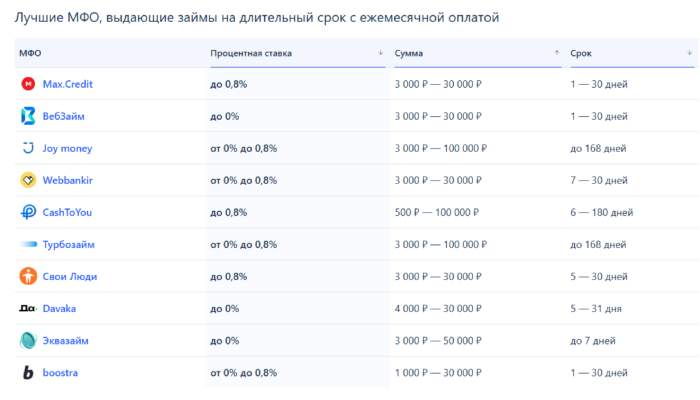
Task: Click the CashToYou logo icon
Action: point(28,212)
